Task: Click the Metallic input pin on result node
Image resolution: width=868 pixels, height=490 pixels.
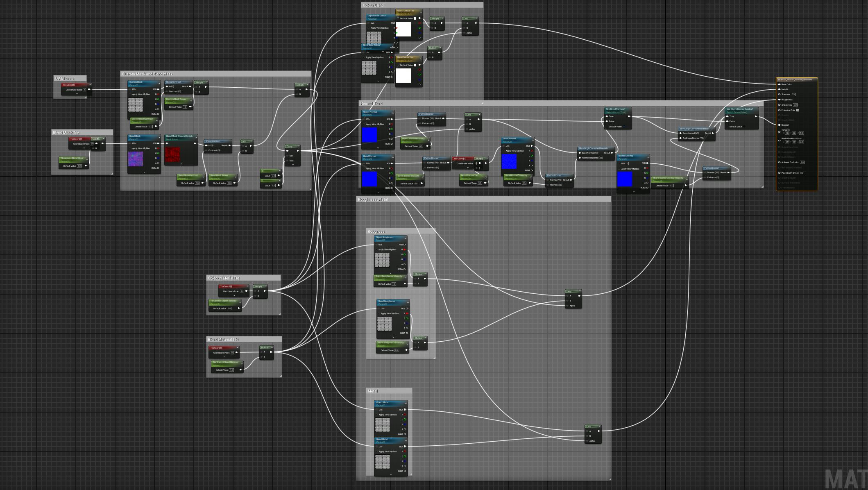Action: 779,89
